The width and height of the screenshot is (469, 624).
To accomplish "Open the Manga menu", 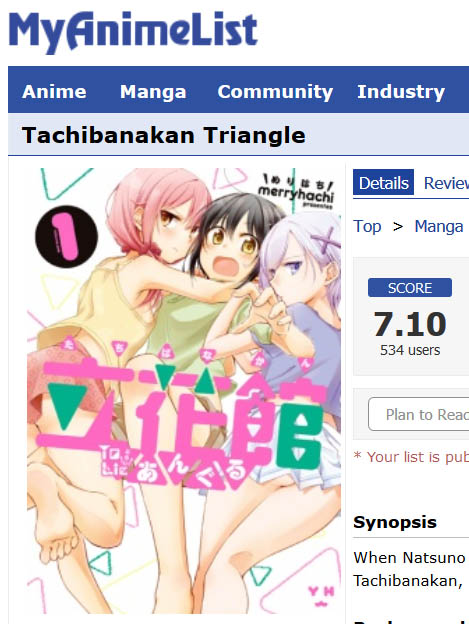I will (x=153, y=92).
